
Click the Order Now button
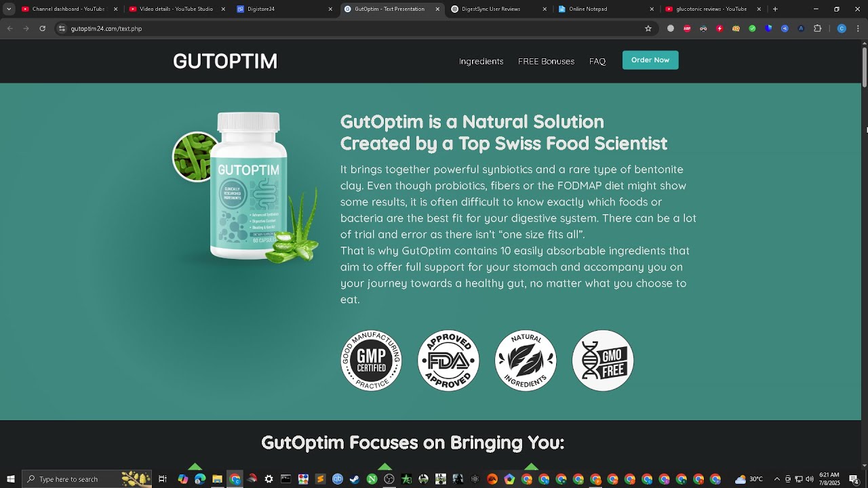coord(650,60)
